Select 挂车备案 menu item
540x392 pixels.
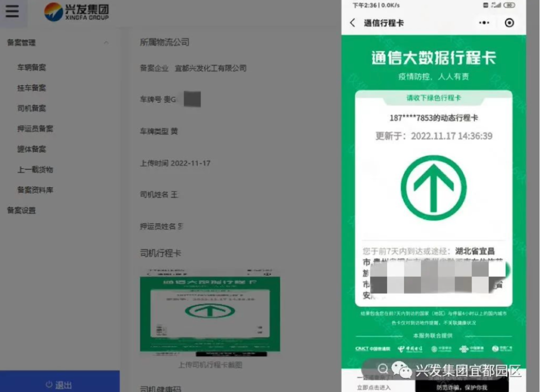[31, 88]
